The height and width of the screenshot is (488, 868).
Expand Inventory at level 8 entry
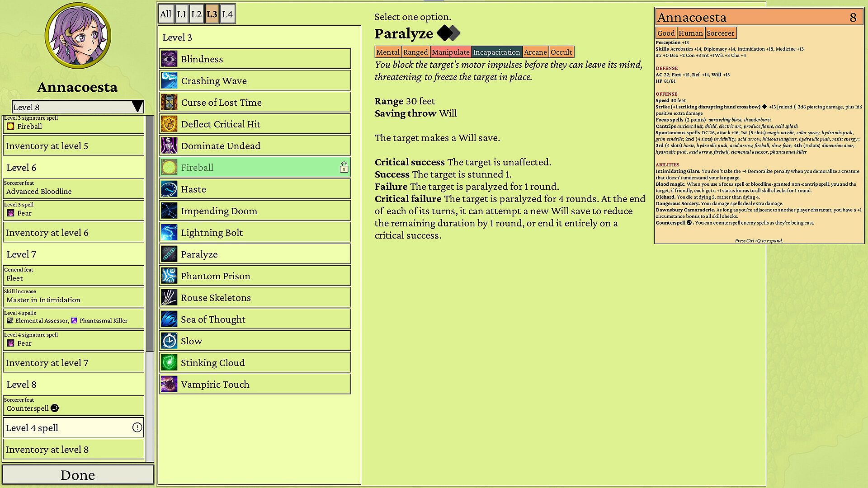[73, 450]
